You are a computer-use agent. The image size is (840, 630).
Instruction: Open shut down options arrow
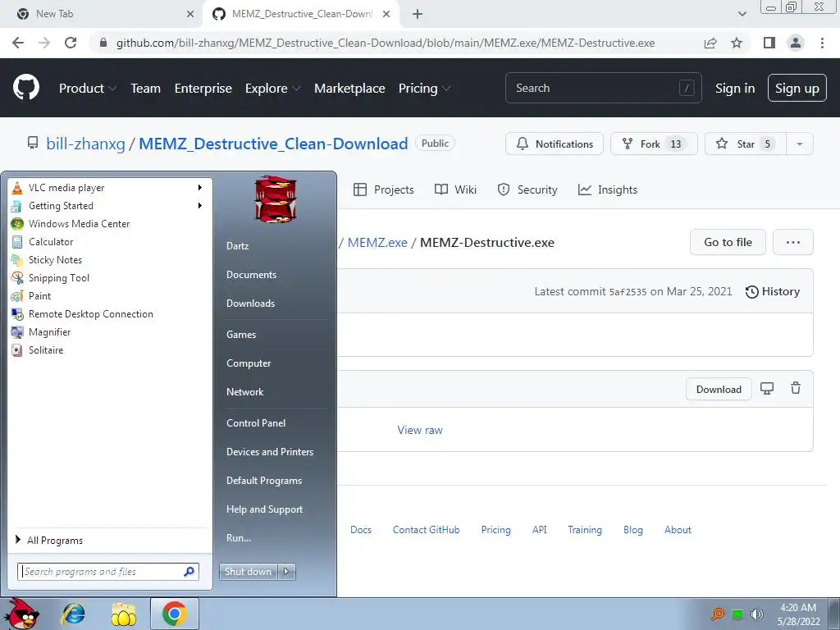pyautogui.click(x=286, y=572)
